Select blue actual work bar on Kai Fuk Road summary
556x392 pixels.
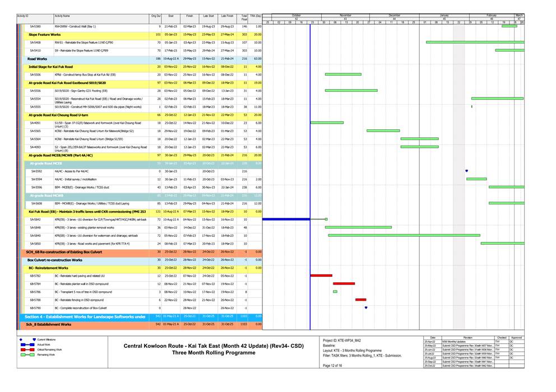pos(286,220)
